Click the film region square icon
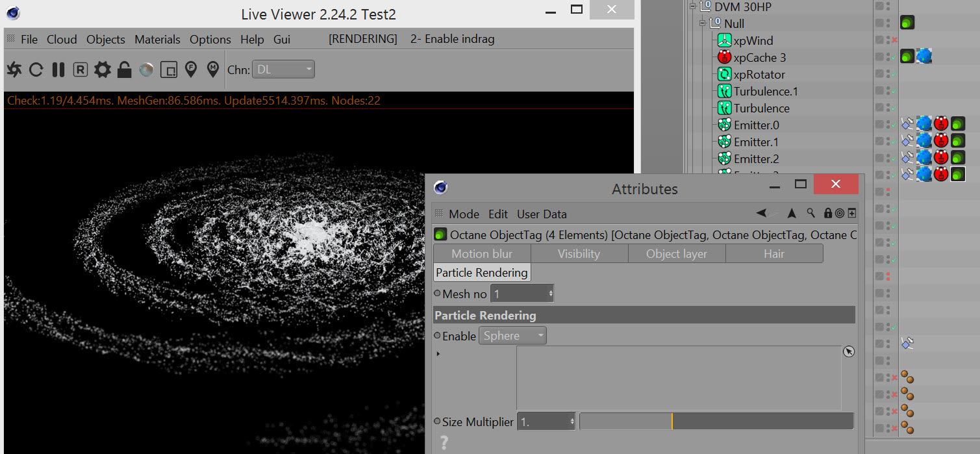980x454 pixels. point(169,69)
